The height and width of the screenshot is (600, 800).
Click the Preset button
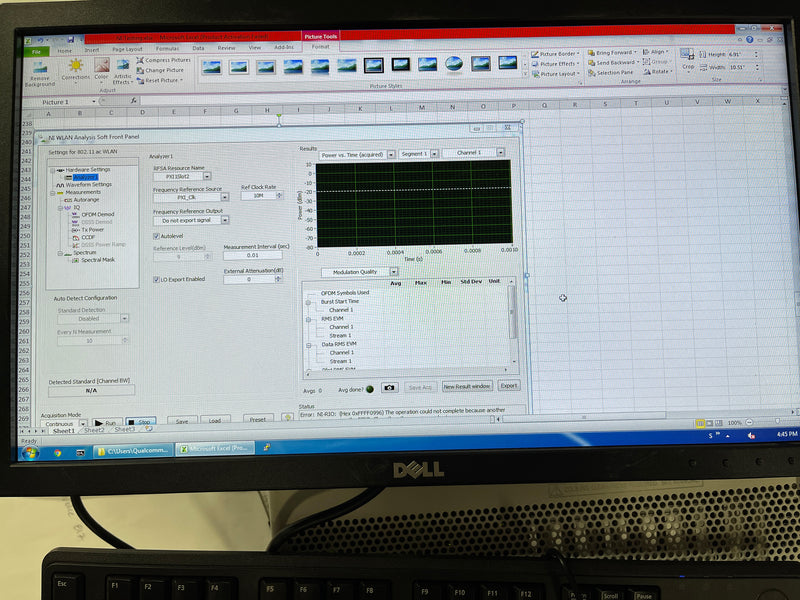pos(258,419)
